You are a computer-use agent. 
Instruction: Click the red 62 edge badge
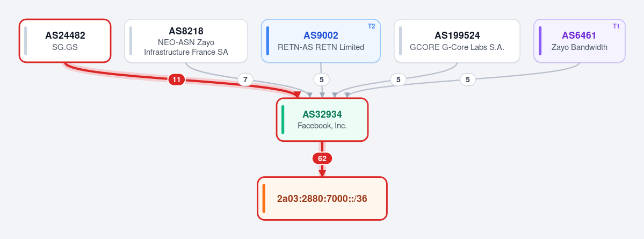322,158
